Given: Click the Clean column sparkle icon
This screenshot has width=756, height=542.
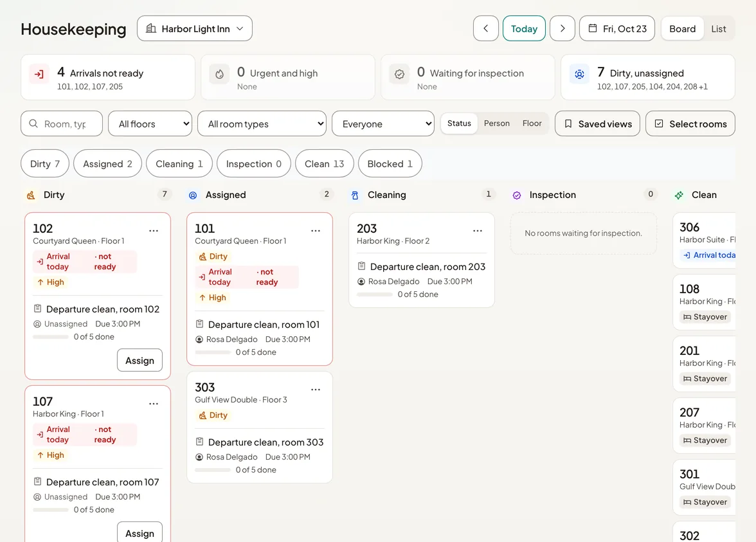Looking at the screenshot, I should click(x=679, y=195).
